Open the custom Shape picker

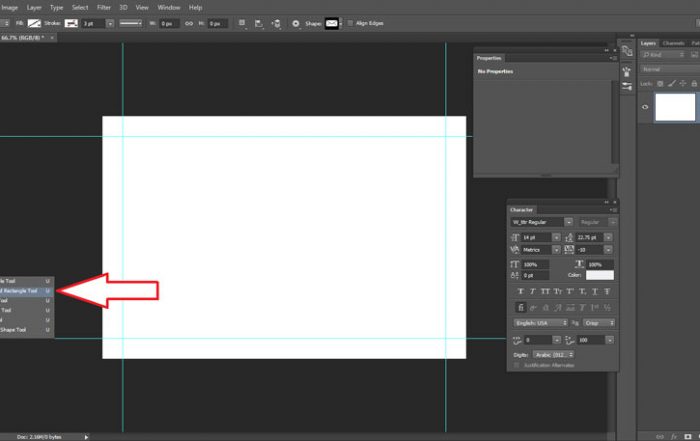[333, 23]
